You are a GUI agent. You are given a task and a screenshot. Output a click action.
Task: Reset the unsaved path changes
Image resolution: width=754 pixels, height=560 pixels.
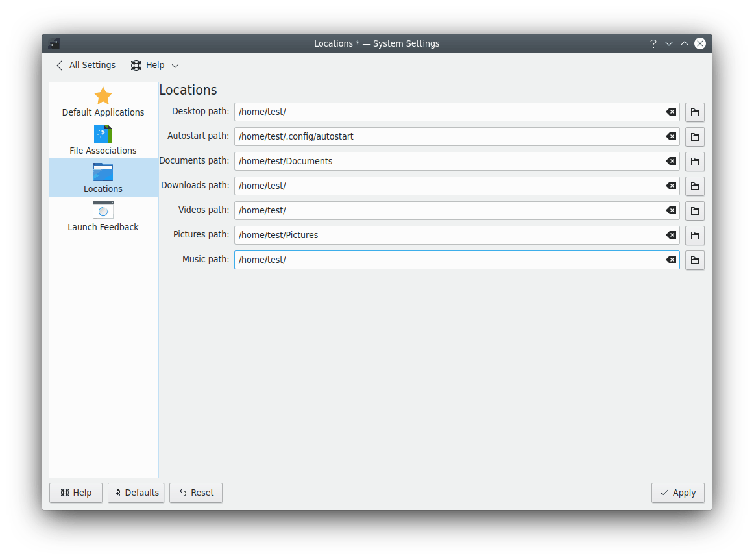(196, 493)
